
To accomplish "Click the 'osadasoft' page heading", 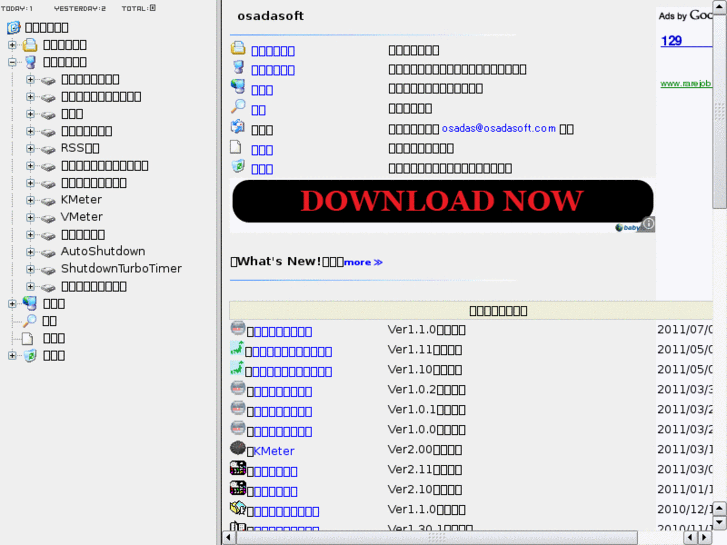I will coord(270,16).
